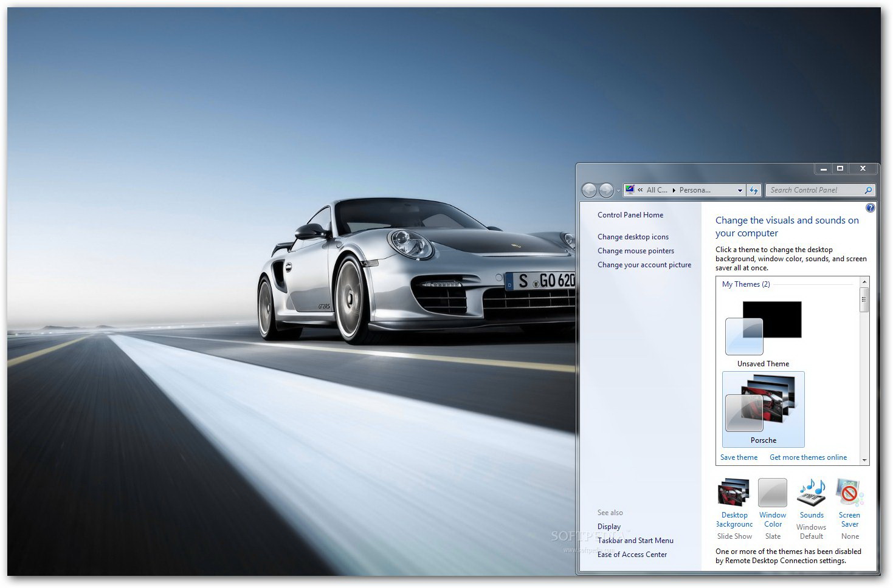
Task: Open Desktop Background slide show settings
Action: click(734, 493)
